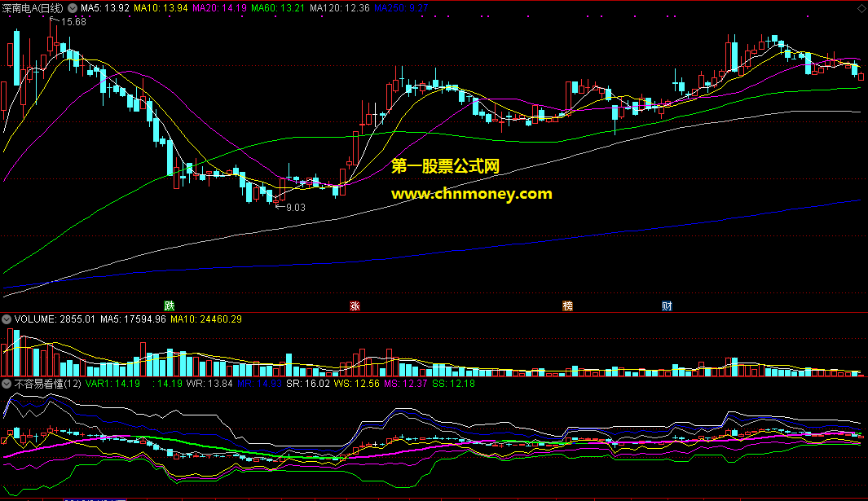This screenshot has height=501, width=868.
Task: Expand the VOLUME panel dropdown arrow
Action: (x=7, y=319)
